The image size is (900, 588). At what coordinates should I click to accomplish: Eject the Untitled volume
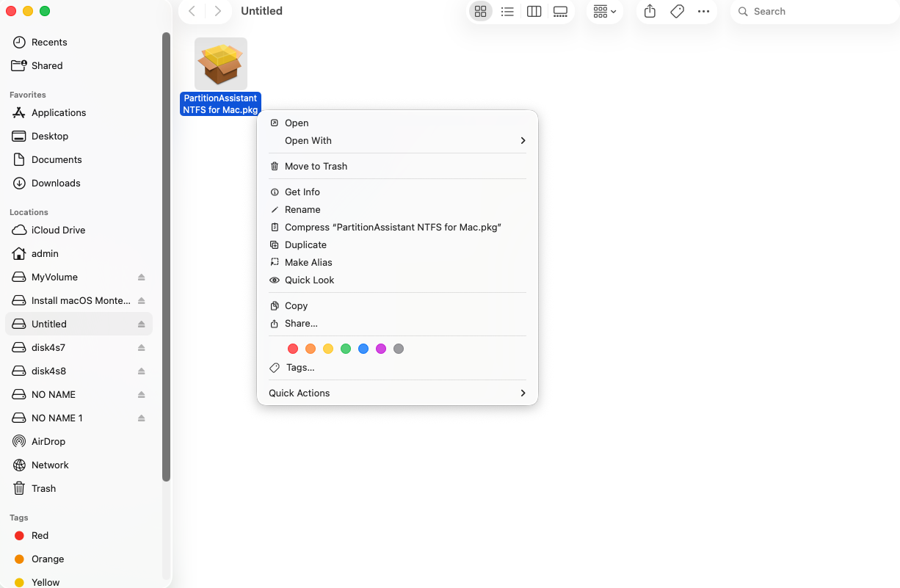142,324
